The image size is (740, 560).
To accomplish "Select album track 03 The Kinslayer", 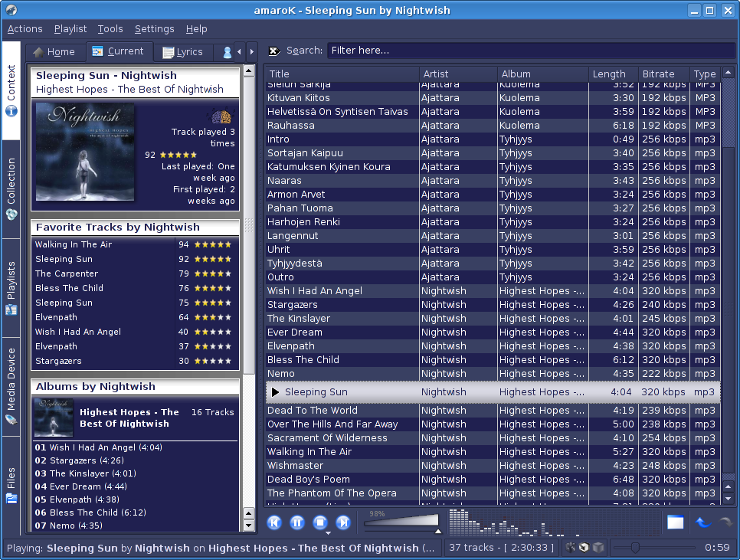I will 86,473.
